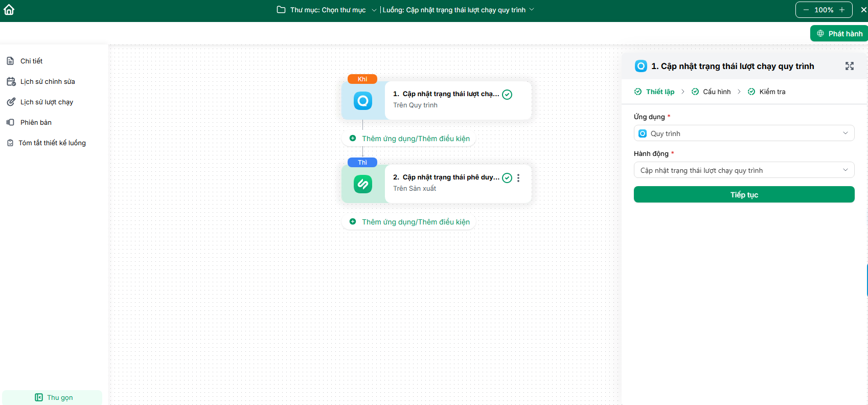
Task: Expand the right panel to fullscreen
Action: coord(850,66)
